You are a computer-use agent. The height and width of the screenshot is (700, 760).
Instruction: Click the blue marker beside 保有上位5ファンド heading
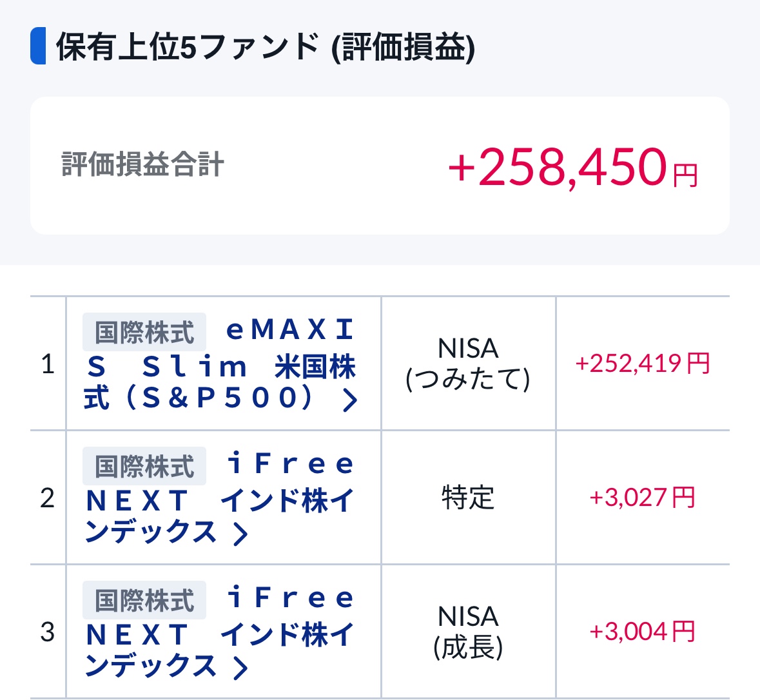pyautogui.click(x=38, y=46)
